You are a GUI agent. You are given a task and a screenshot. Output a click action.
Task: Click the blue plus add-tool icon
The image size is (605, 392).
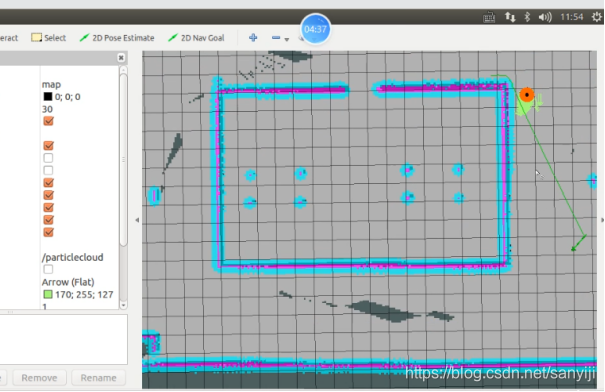(253, 37)
